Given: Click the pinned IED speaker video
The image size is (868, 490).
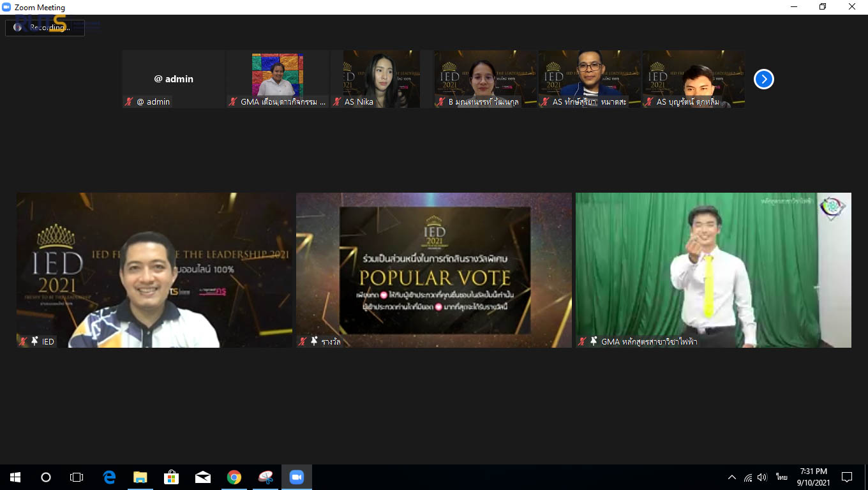Looking at the screenshot, I should 154,270.
